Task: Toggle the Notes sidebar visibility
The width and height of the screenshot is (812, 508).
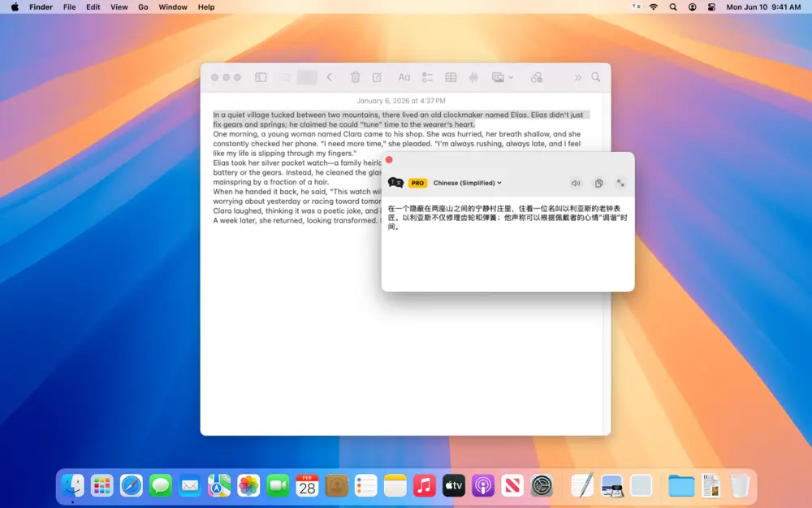Action: [x=261, y=76]
